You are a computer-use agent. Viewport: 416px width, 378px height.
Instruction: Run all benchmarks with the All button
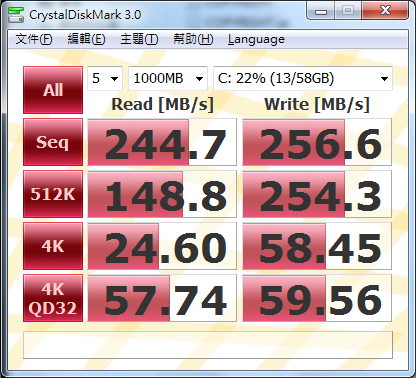point(53,90)
